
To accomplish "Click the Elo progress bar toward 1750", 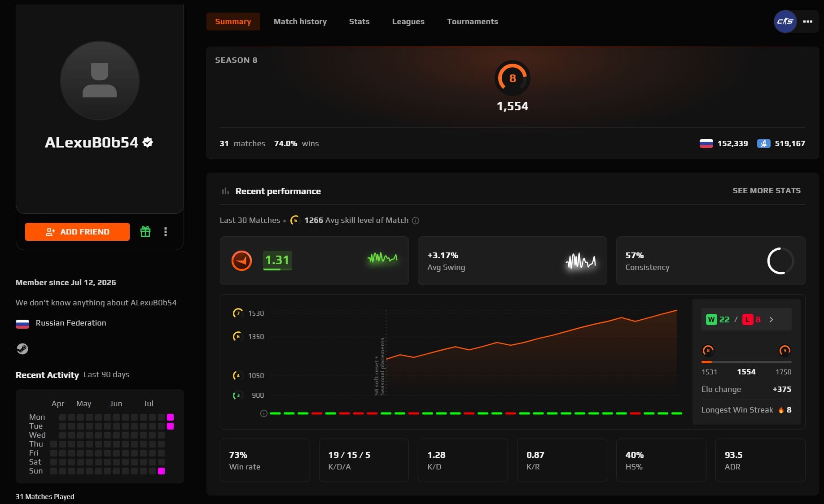I will 746,362.
